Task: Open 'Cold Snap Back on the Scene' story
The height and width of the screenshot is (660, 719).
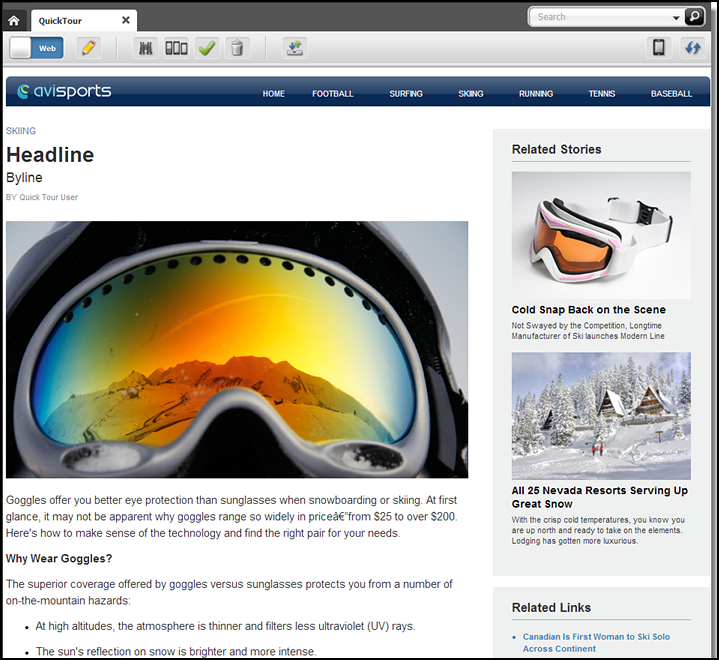Action: (x=589, y=310)
